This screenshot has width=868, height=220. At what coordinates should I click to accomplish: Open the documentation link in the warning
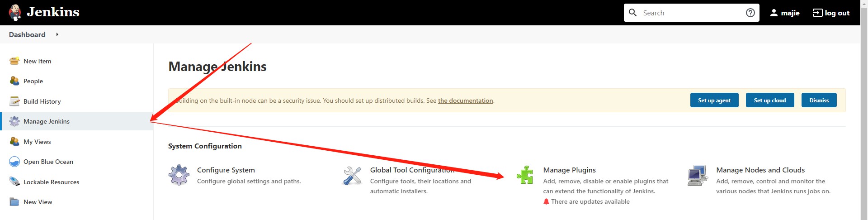click(465, 100)
